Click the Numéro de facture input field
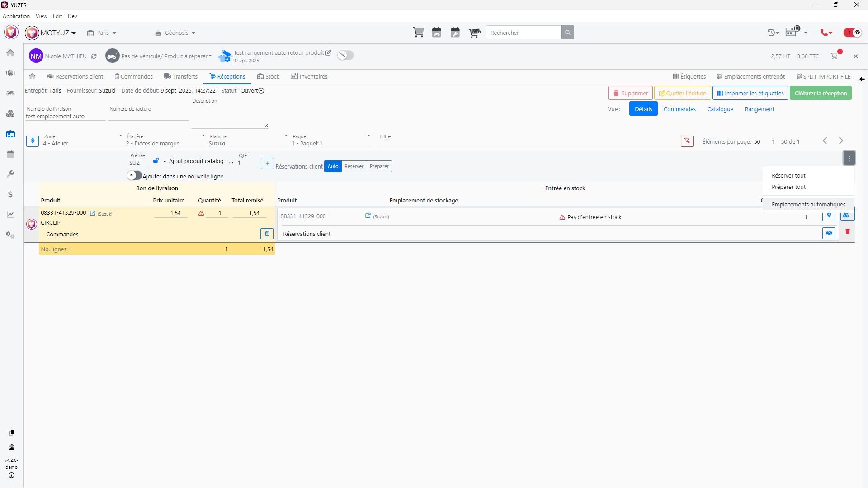 tap(148, 116)
